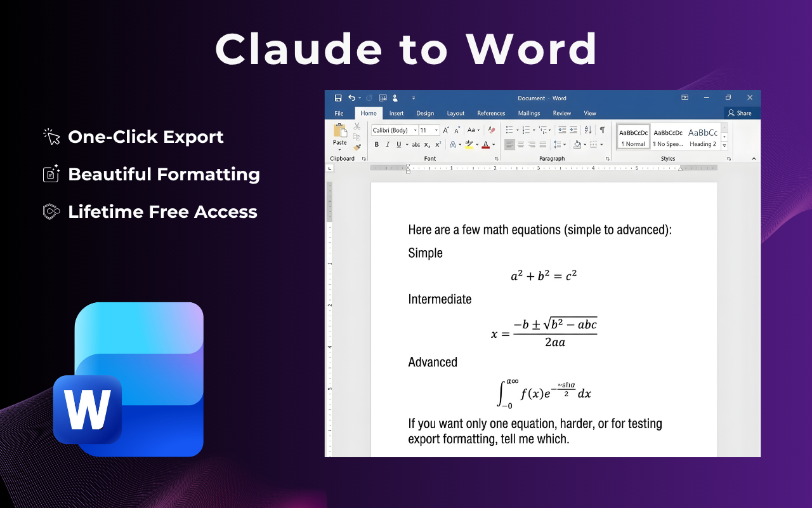
Task: Clear all formatting with eraser icon
Action: pos(491,130)
